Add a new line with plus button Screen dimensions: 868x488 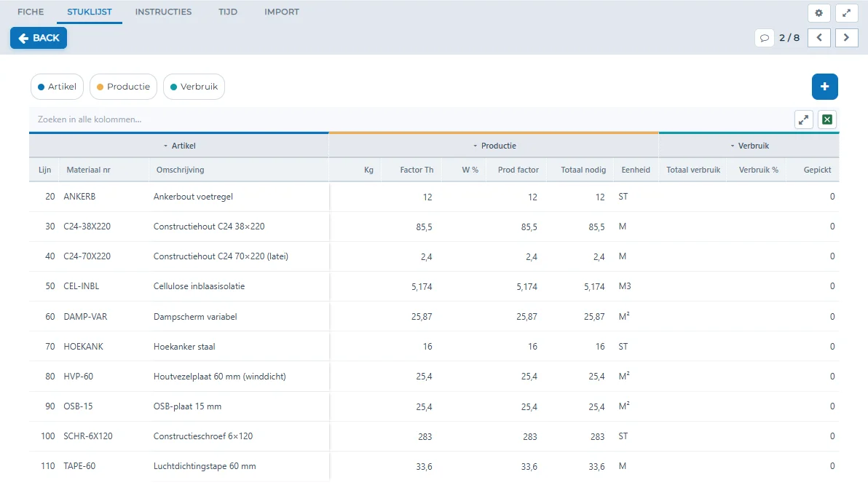pos(825,87)
